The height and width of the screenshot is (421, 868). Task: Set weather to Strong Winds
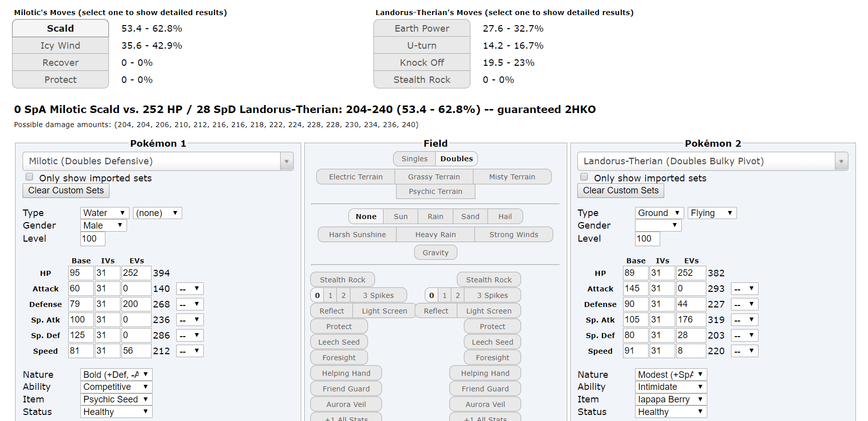click(514, 235)
